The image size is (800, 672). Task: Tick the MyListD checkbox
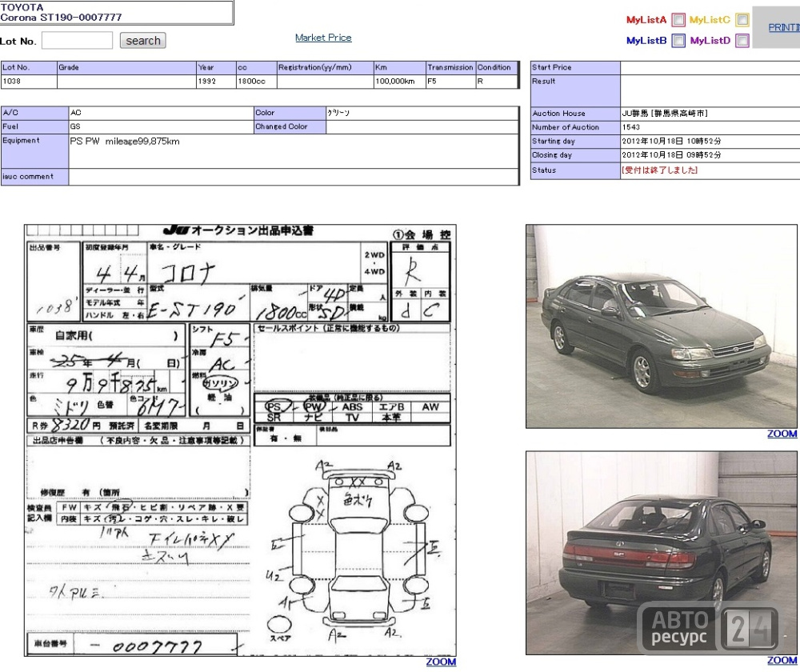742,40
